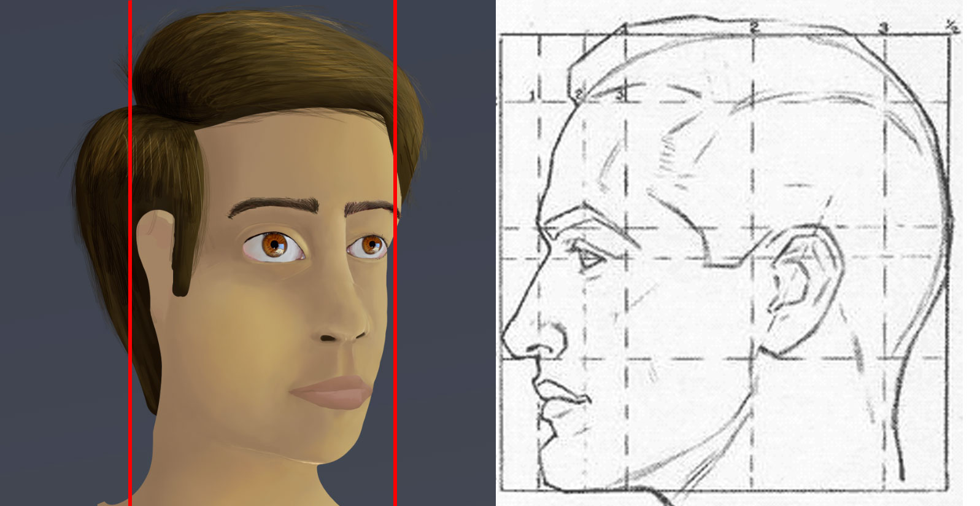Click the ½ label at sketch corner
This screenshot has width=980, height=506.
click(952, 26)
